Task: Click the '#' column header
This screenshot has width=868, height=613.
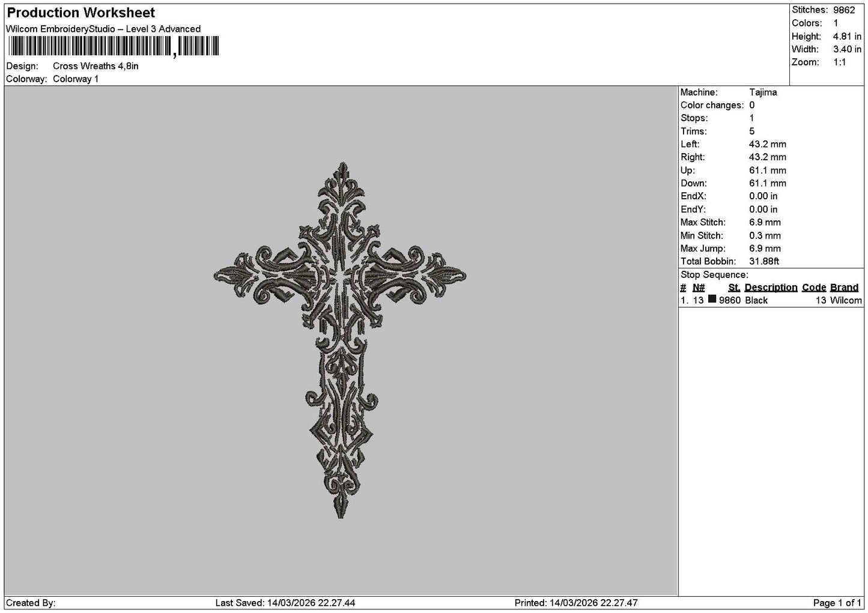Action: (683, 288)
